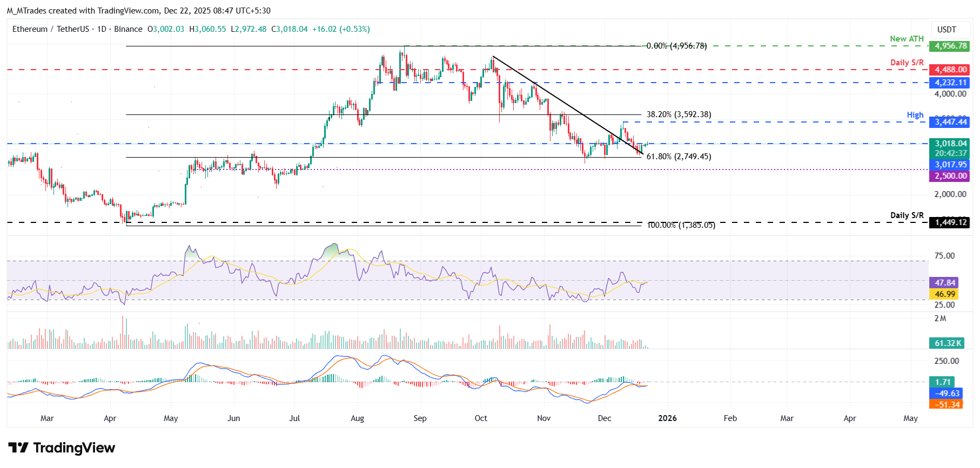Click the blue High text annotation
The width and height of the screenshot is (980, 468).
(915, 115)
